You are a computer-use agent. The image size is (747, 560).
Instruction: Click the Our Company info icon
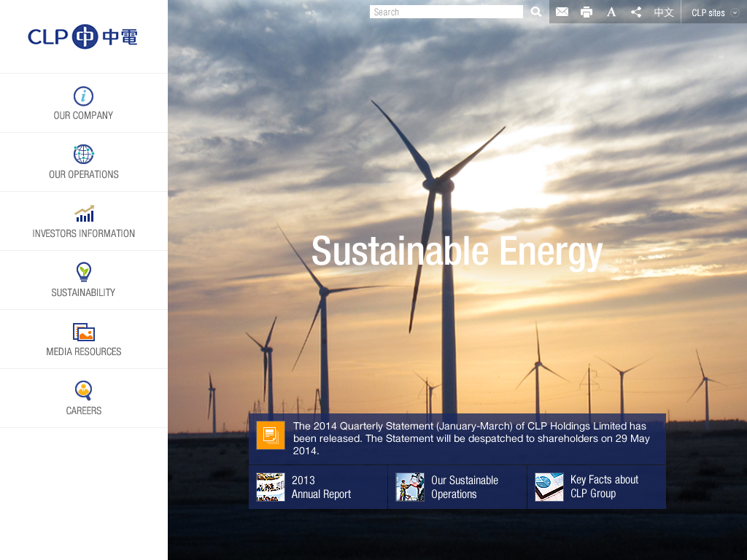tap(83, 96)
